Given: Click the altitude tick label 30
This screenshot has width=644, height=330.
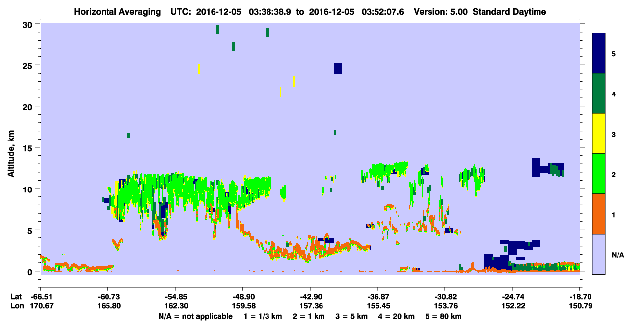Looking at the screenshot, I should coord(29,24).
